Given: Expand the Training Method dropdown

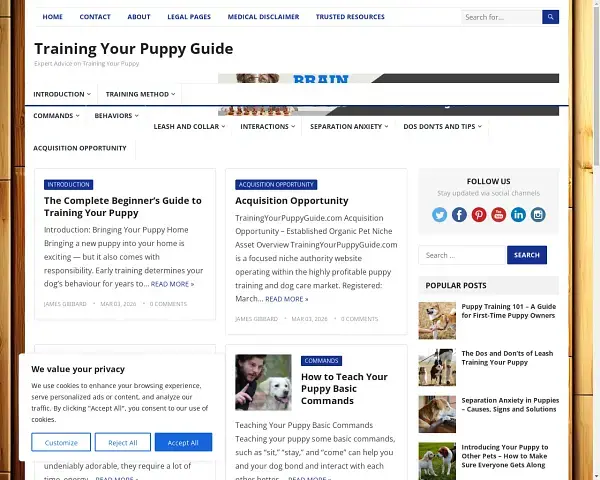Looking at the screenshot, I should [140, 94].
